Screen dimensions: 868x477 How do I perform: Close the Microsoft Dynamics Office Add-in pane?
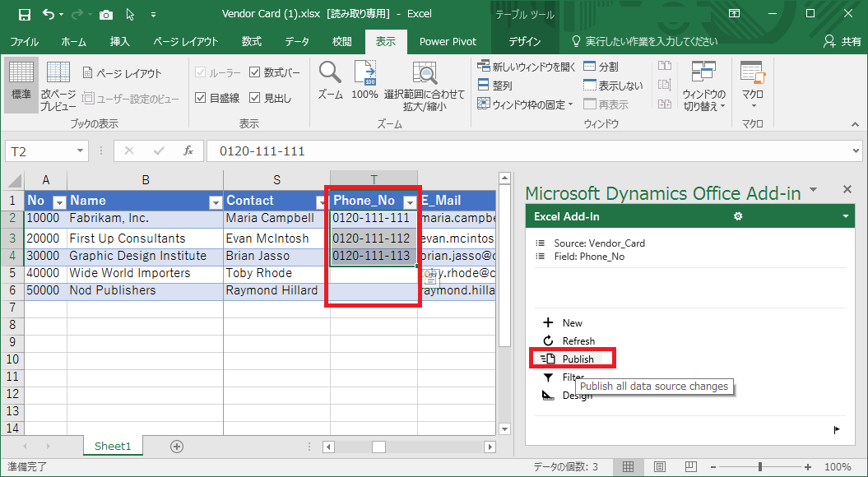[847, 189]
